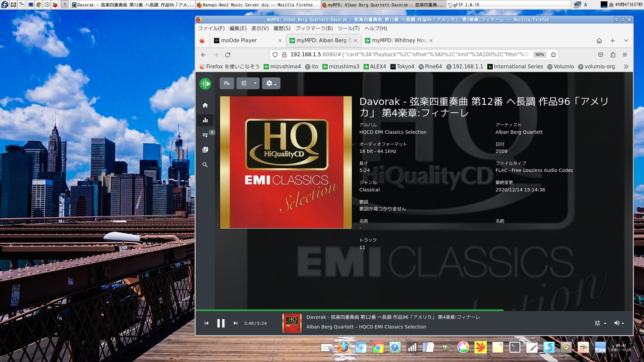Expand the playback options dropdown arrow

(x=255, y=83)
